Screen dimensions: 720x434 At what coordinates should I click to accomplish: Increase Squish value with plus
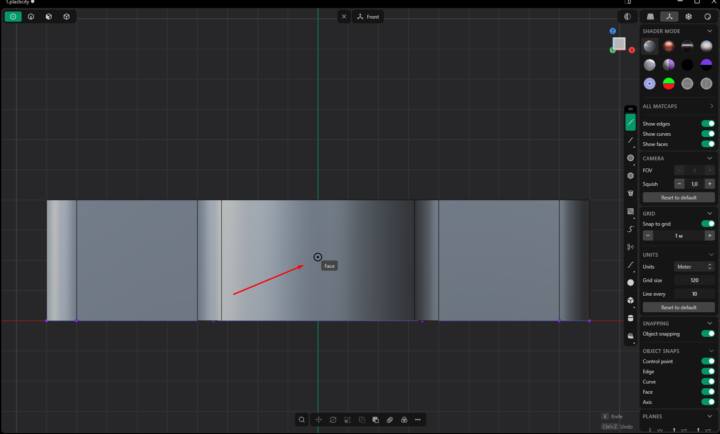[709, 184]
